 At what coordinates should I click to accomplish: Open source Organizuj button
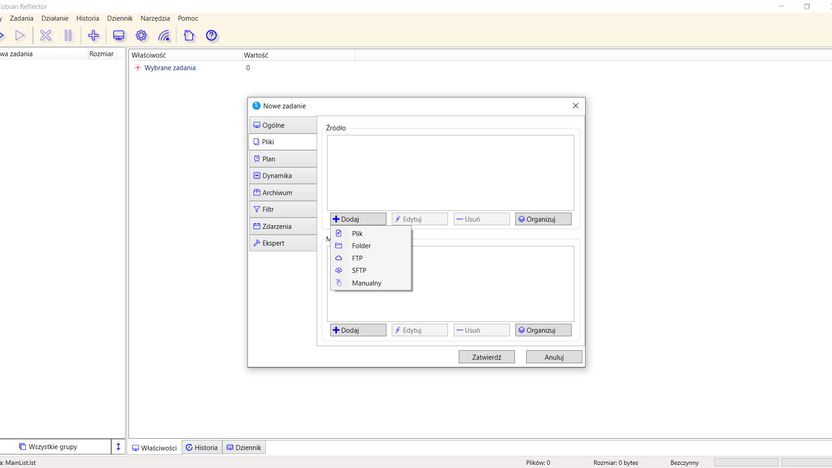[543, 219]
